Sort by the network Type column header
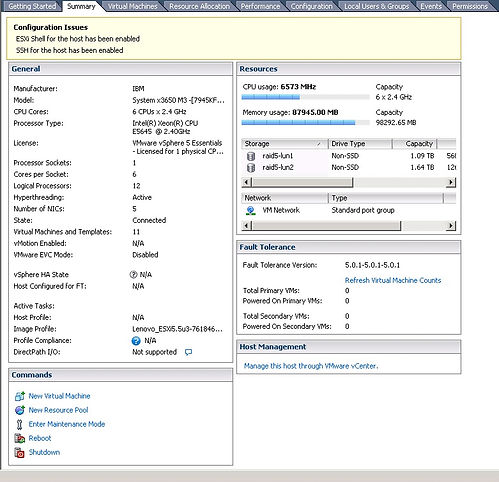Viewport: 499px width, 482px height. pos(386,198)
